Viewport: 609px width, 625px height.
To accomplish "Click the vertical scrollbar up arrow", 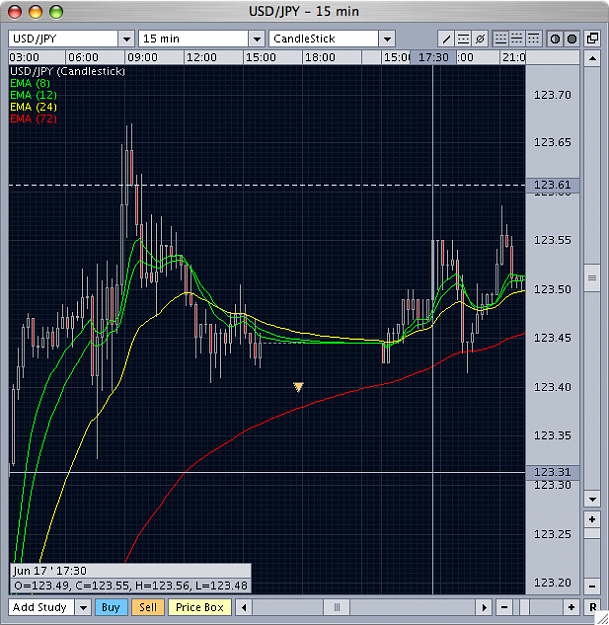I will pos(592,59).
